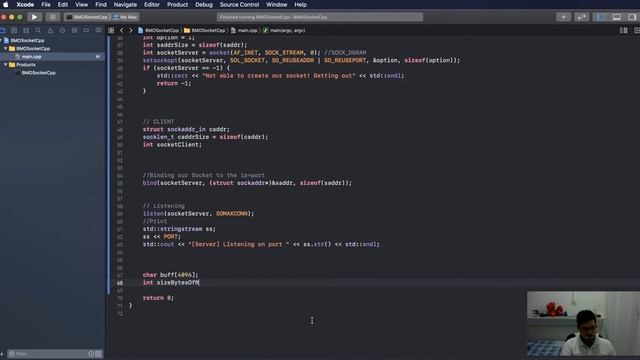
Task: Add an editor on the right
Action: click(637, 31)
